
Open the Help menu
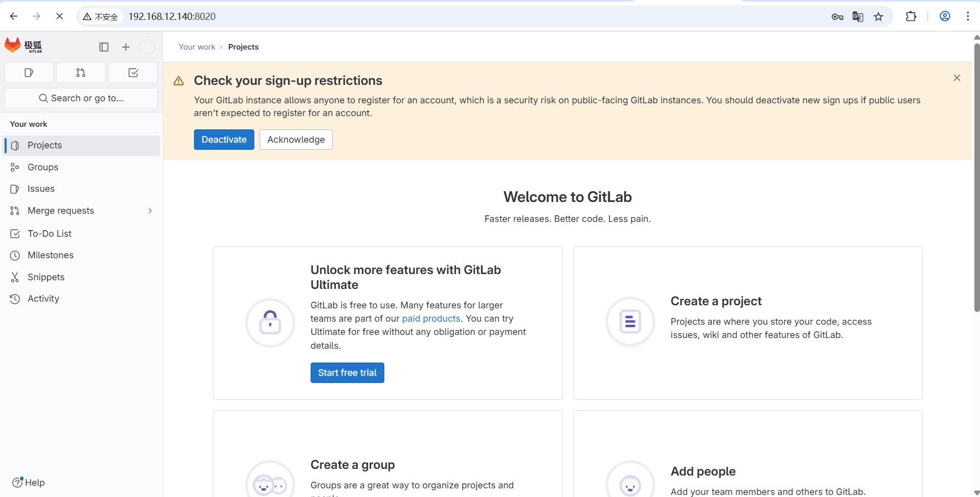coord(29,483)
